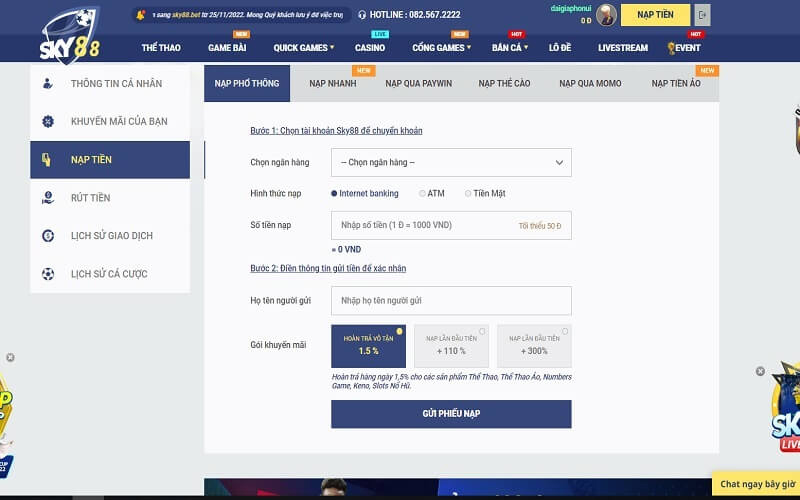
Task: Open the Nạp Qua Momo tab
Action: point(590,84)
